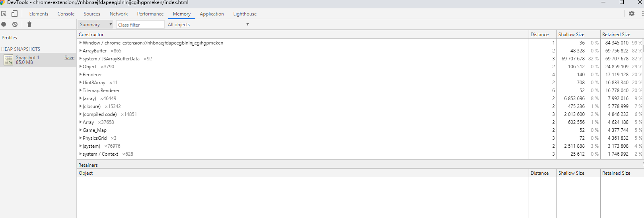Select the inspect element picker icon
644x218 pixels.
[x=4, y=14]
